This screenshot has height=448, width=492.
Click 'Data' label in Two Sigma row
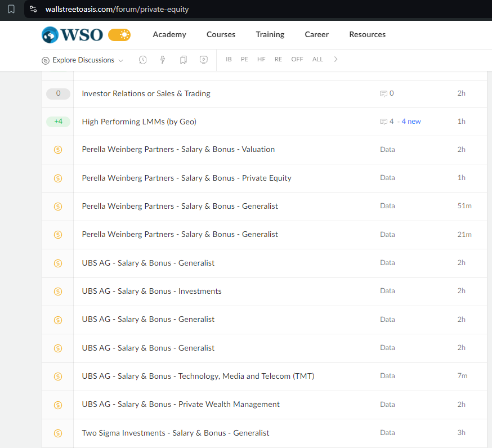(387, 433)
